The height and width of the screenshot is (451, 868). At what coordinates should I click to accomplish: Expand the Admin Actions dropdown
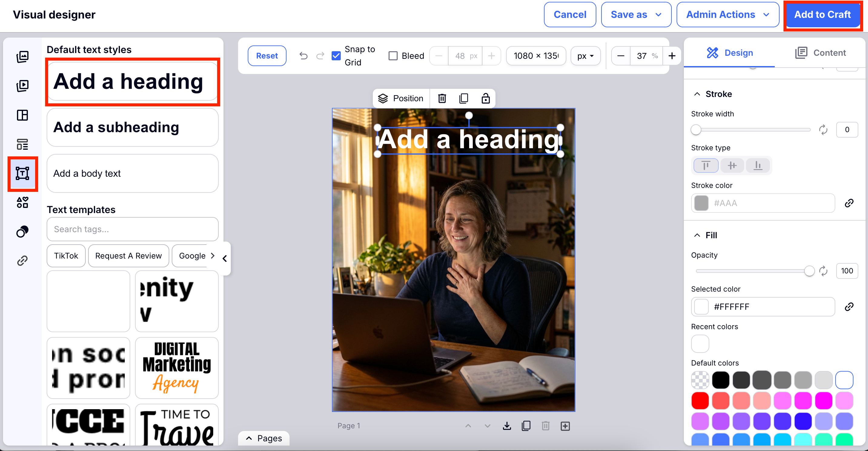tap(727, 15)
